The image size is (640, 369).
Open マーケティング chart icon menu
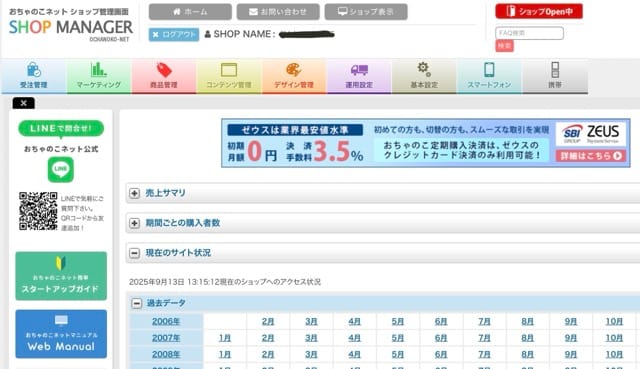[x=99, y=76]
